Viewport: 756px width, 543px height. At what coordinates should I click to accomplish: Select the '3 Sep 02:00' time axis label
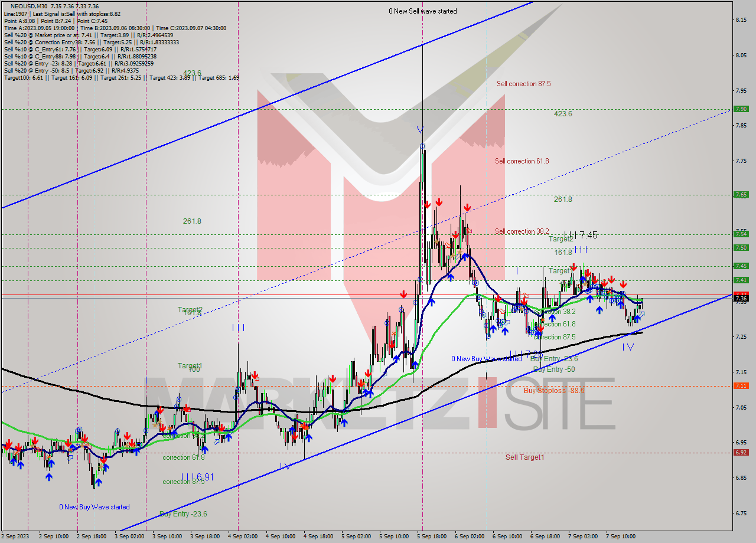(x=130, y=537)
